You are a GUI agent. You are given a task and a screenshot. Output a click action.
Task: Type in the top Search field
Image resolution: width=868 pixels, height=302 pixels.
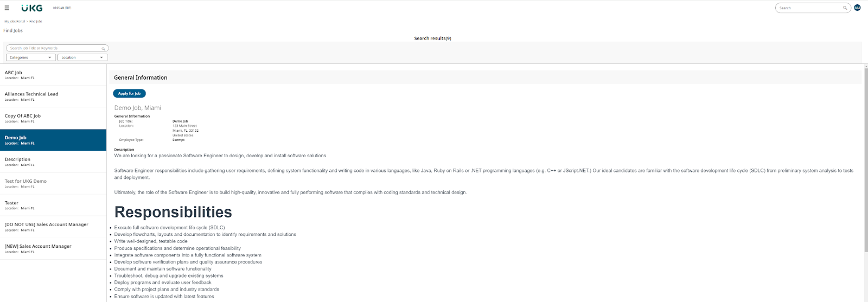[808, 8]
